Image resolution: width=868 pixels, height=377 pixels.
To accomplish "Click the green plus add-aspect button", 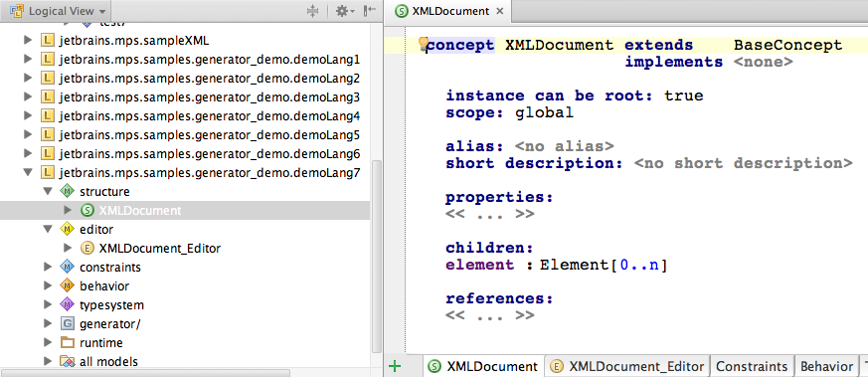I will click(395, 366).
